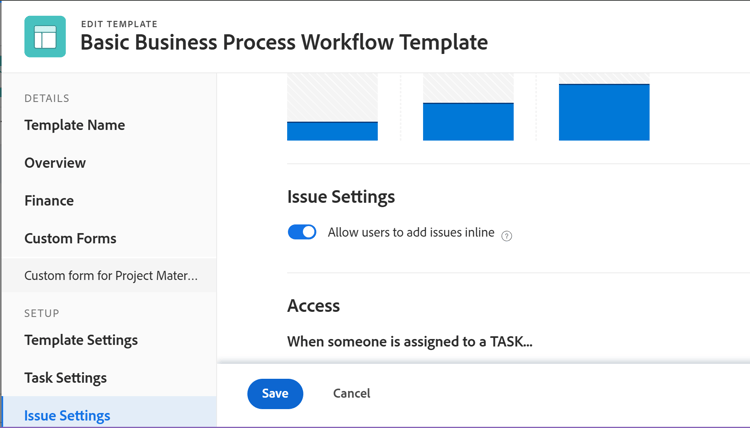Toggle Allow users to add issues inline
The height and width of the screenshot is (428, 750).
point(302,232)
